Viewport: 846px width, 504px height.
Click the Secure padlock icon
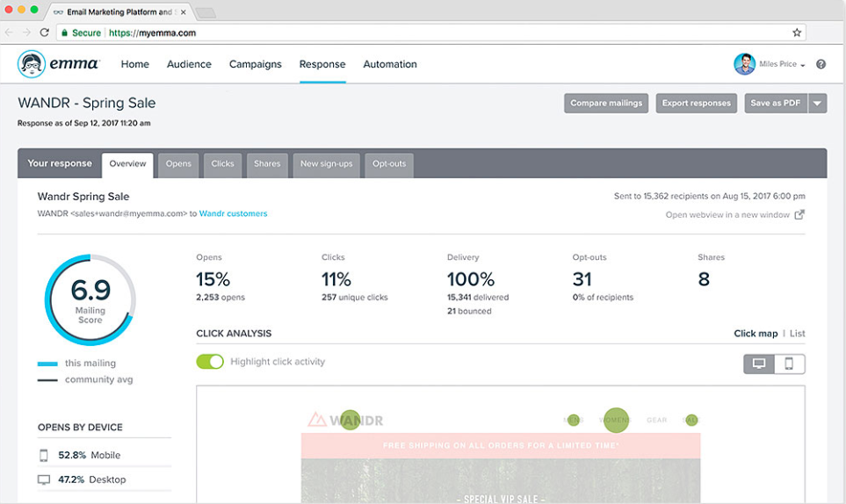click(x=64, y=32)
